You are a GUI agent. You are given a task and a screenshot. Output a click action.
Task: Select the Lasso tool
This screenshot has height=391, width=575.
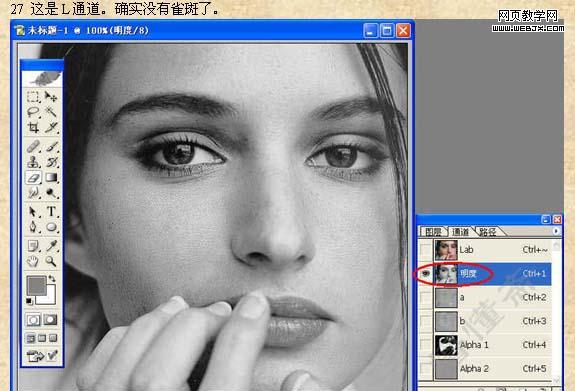tap(33, 112)
